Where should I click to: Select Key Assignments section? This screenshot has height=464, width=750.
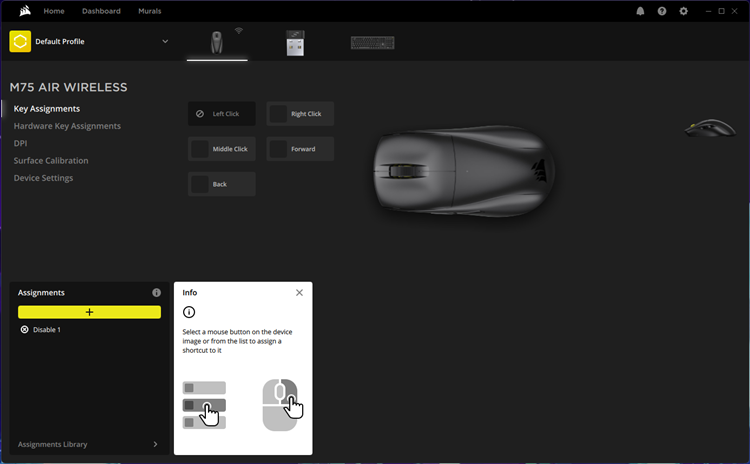pos(47,109)
